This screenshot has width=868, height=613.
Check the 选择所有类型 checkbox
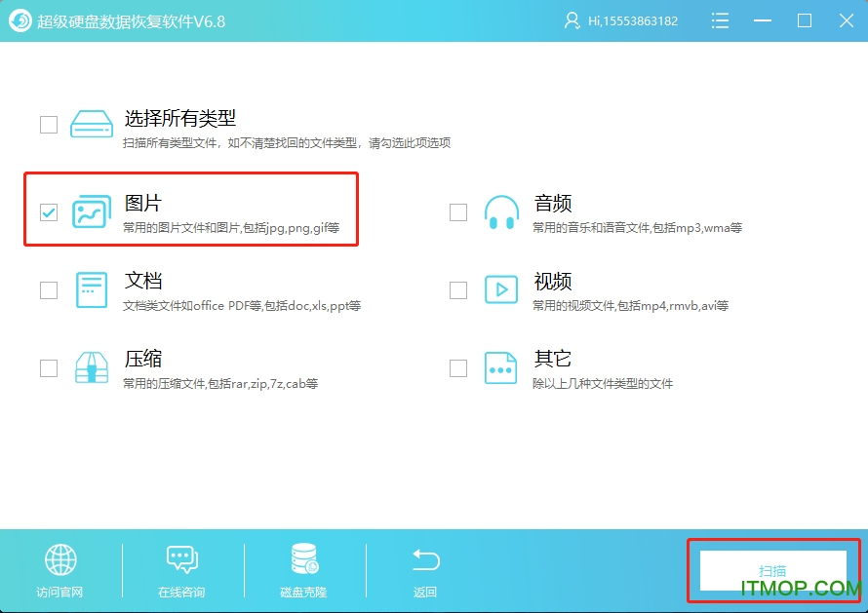tap(48, 124)
